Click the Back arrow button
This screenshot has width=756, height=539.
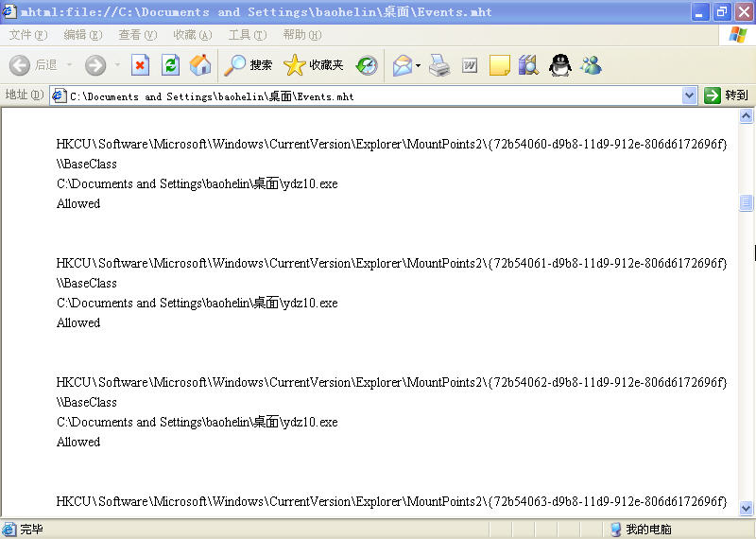pyautogui.click(x=19, y=65)
